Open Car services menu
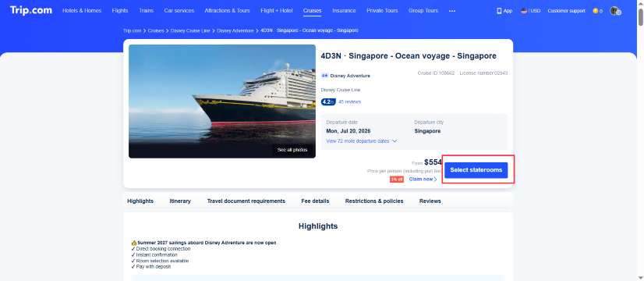This screenshot has width=644, height=281. (x=179, y=11)
